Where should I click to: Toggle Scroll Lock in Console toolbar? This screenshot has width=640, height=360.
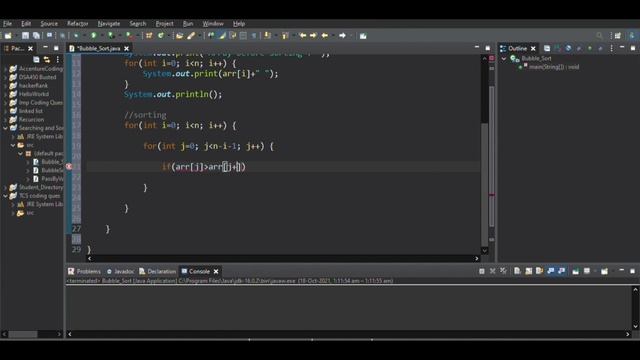click(x=529, y=271)
